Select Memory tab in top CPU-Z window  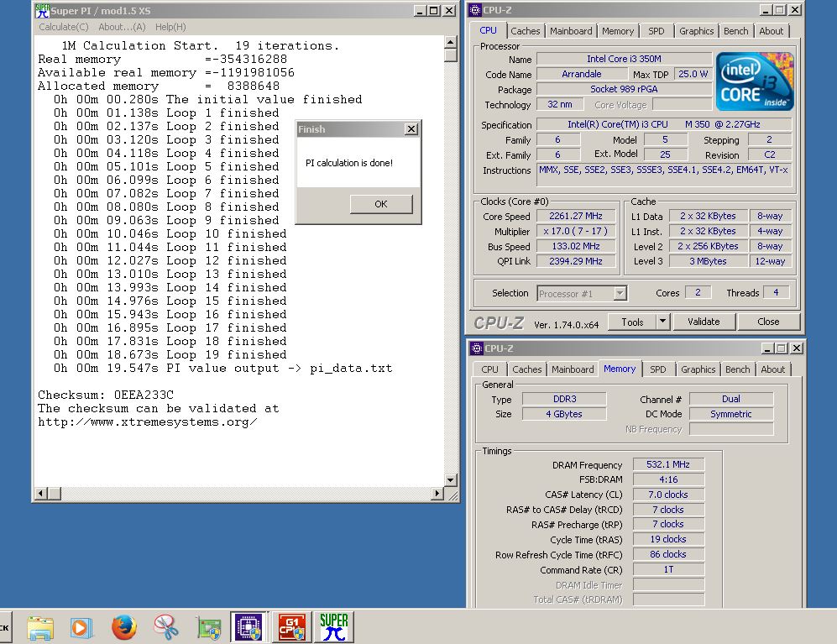(x=618, y=31)
